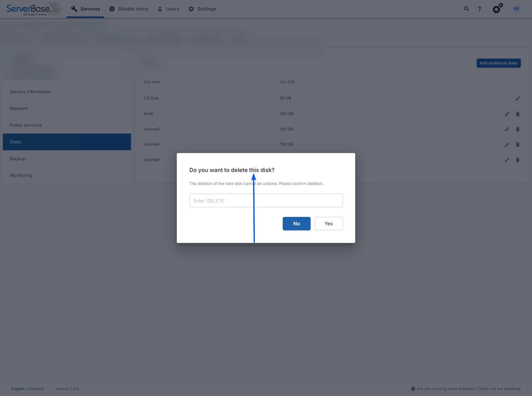Viewport: 532px width, 396px height.
Task: Edit the temp disk via pencil icon
Action: point(507,114)
